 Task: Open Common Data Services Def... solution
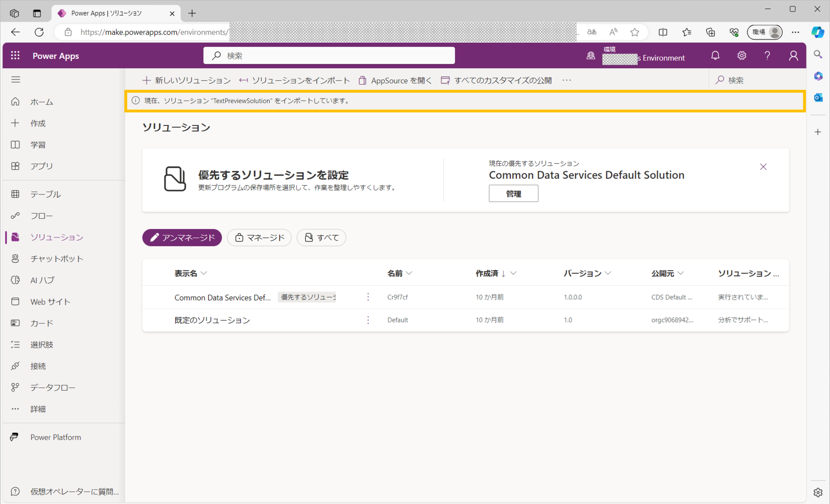click(223, 297)
